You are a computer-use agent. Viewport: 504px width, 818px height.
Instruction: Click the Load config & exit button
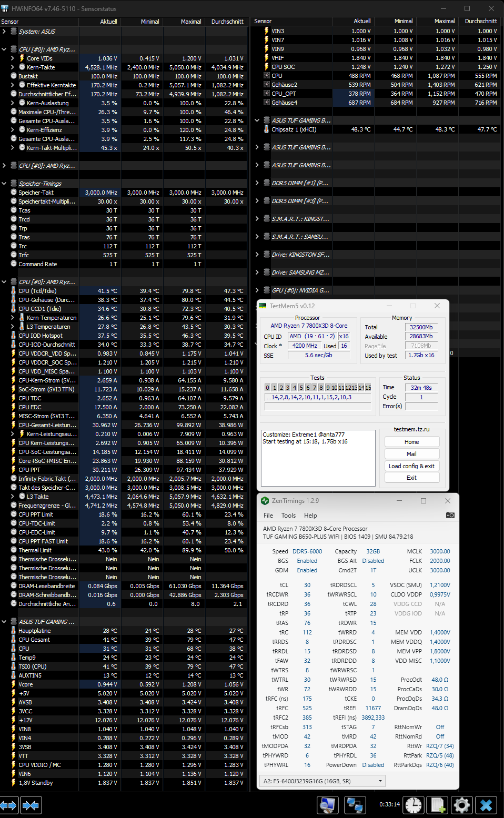tap(412, 466)
